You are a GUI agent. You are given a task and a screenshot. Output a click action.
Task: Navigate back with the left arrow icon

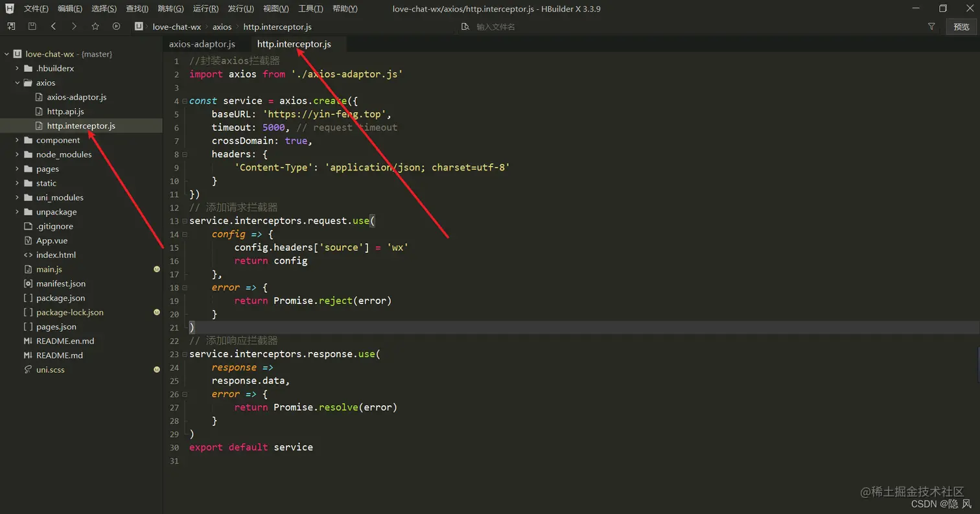click(x=53, y=27)
